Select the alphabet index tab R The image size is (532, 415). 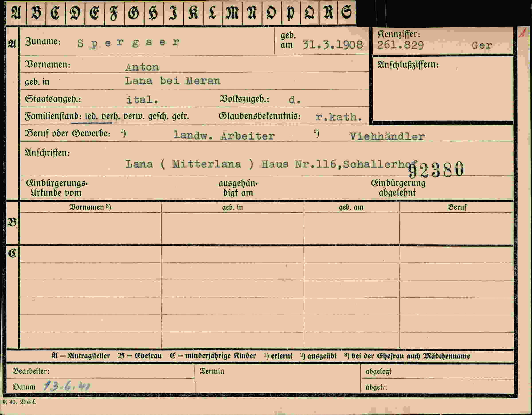pyautogui.click(x=328, y=13)
